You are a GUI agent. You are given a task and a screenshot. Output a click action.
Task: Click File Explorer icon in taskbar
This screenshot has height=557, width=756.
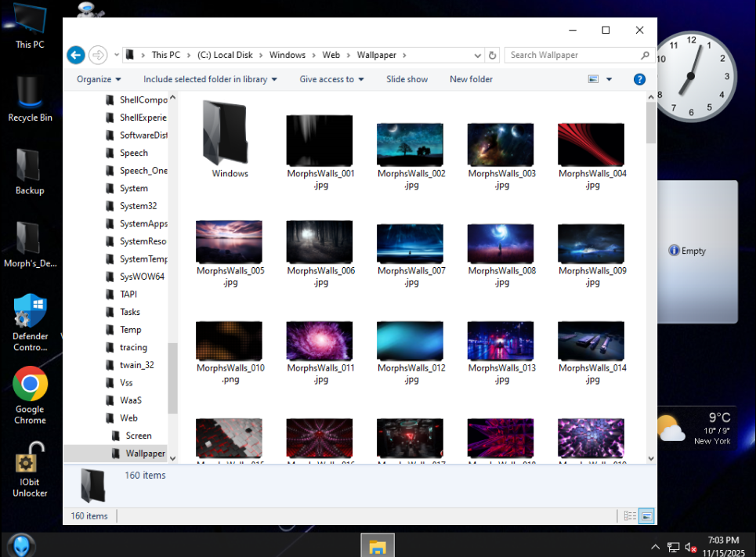(x=378, y=546)
